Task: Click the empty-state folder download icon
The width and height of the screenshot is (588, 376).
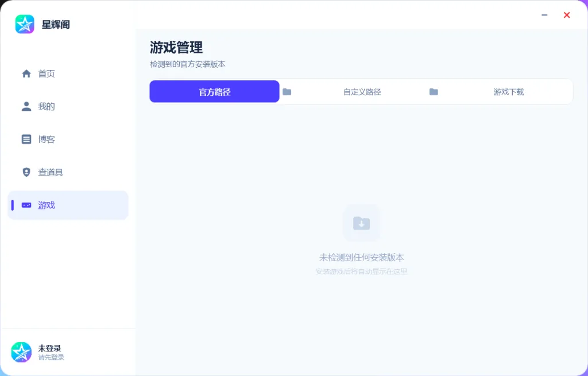Action: tap(362, 223)
